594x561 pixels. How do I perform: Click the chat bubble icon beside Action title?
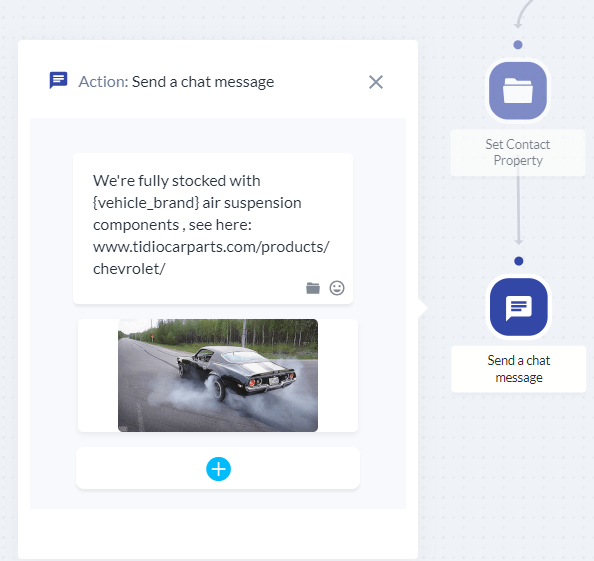point(58,80)
